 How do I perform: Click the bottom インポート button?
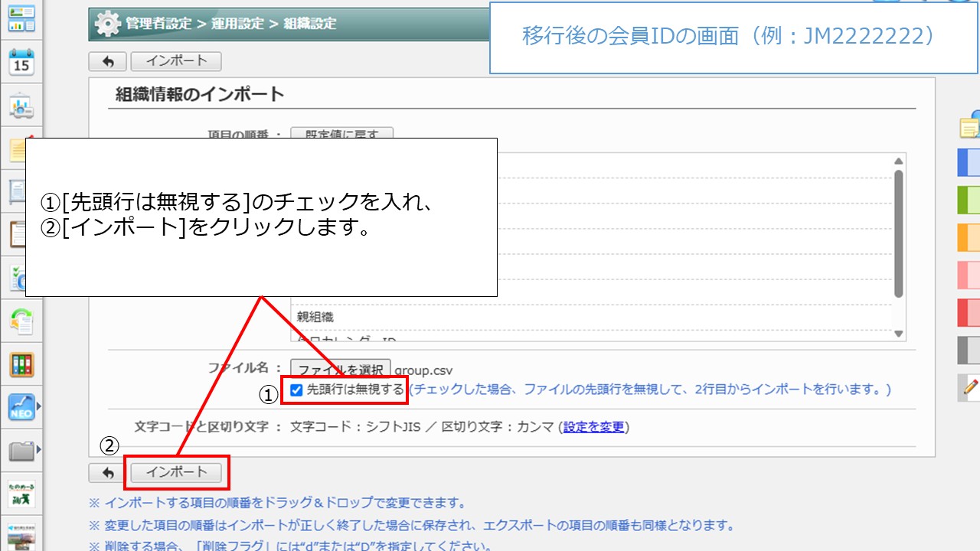(x=176, y=472)
